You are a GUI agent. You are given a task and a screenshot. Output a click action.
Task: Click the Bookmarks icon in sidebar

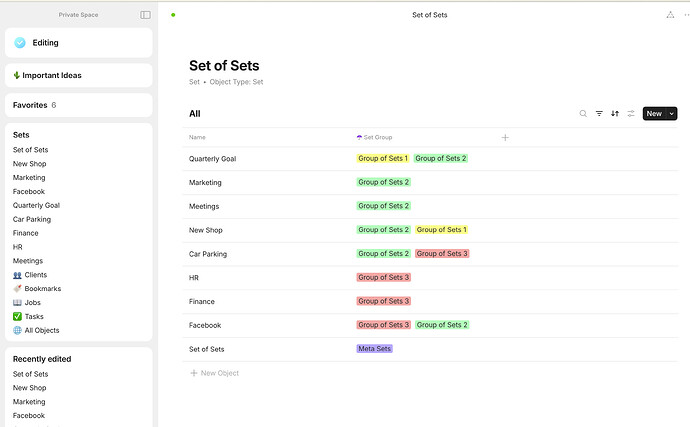pyautogui.click(x=17, y=289)
